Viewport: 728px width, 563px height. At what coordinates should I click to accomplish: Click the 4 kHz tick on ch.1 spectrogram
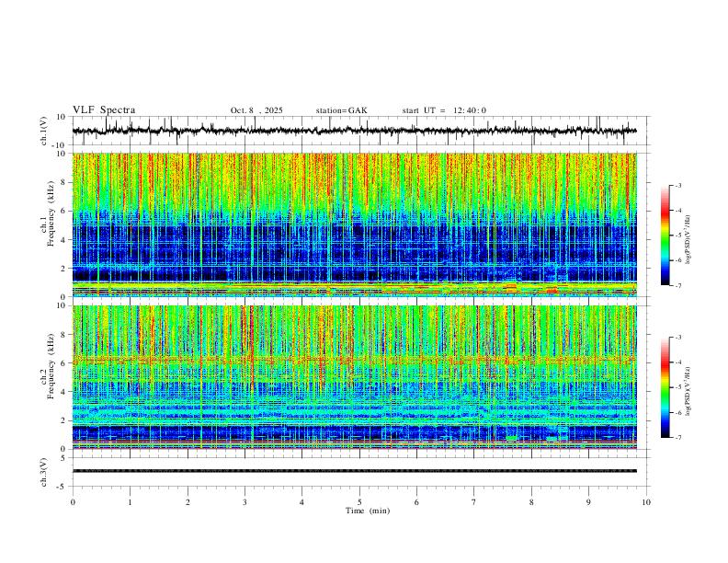63,240
